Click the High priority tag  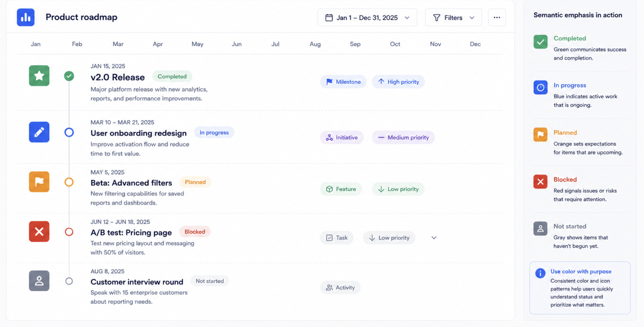coord(398,82)
